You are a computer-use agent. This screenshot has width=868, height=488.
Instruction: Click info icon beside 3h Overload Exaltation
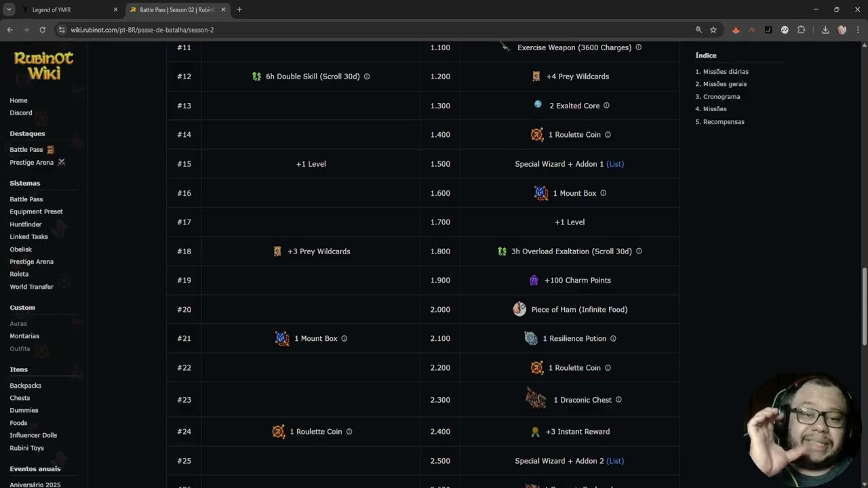pyautogui.click(x=639, y=251)
